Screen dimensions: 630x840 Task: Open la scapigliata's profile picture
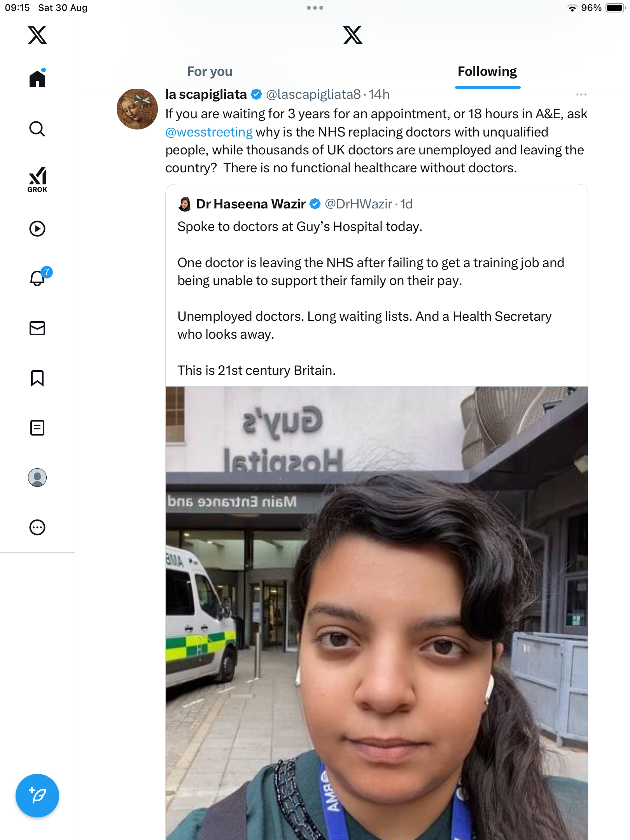point(137,109)
